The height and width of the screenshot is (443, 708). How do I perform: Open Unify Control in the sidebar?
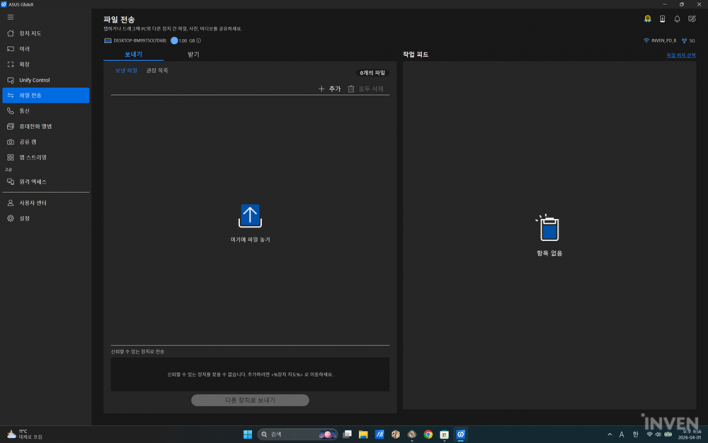point(34,80)
